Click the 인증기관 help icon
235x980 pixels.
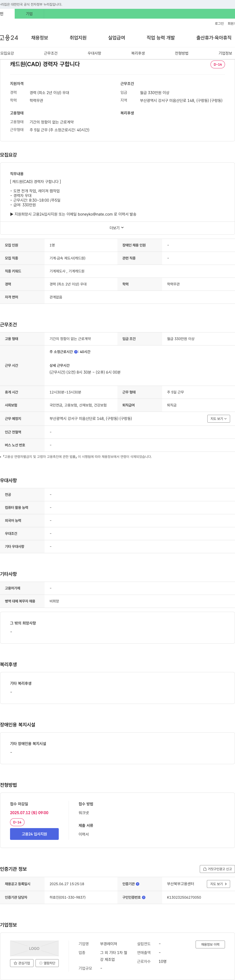(x=138, y=884)
